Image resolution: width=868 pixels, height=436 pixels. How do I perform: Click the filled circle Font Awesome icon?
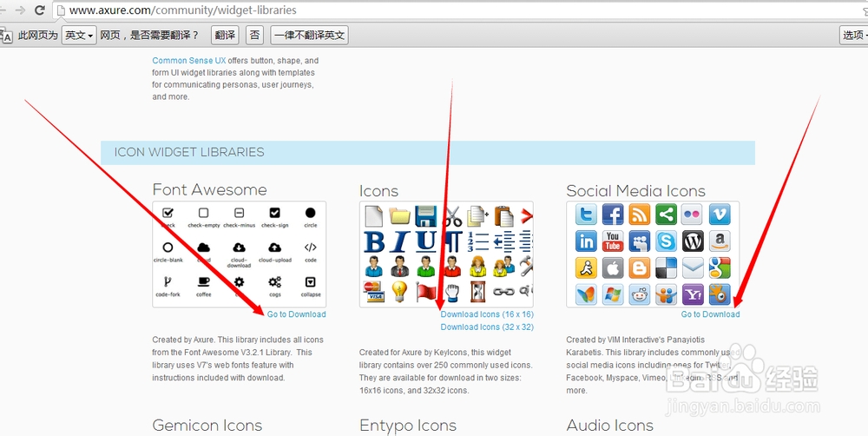click(311, 213)
